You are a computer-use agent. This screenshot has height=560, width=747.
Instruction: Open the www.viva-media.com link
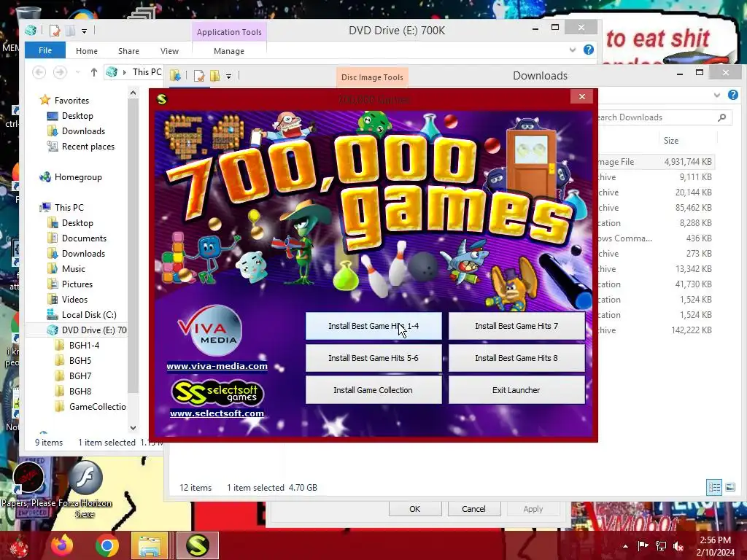[x=217, y=366]
